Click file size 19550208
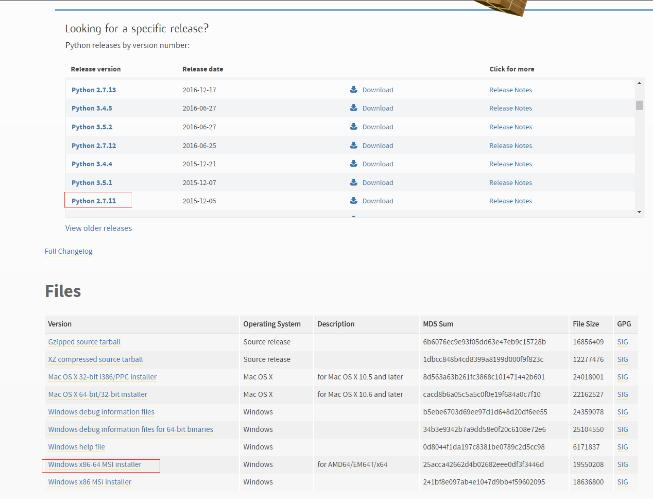The width and height of the screenshot is (653, 499). coord(588,464)
